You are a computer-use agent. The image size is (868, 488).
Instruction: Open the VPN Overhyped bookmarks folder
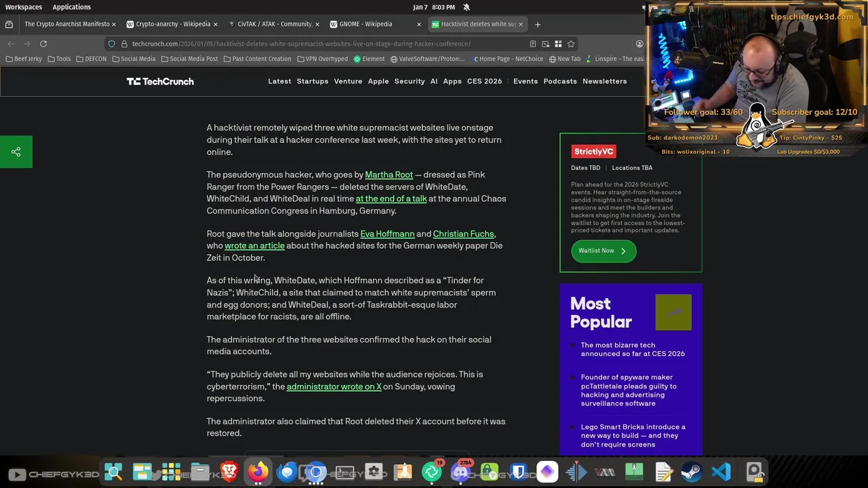click(x=322, y=59)
